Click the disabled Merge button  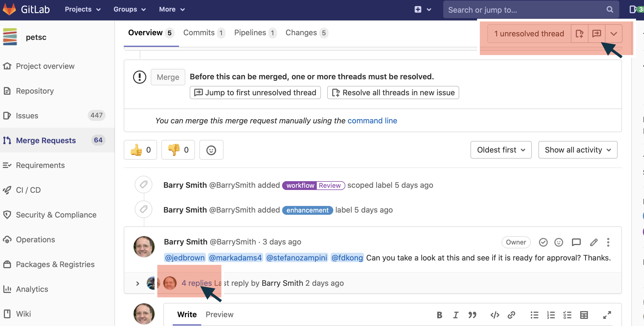[168, 77]
